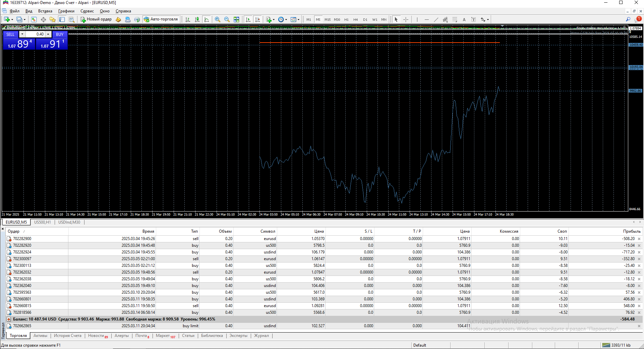Switch to the USDInd,M30 chart tab

(x=69, y=222)
